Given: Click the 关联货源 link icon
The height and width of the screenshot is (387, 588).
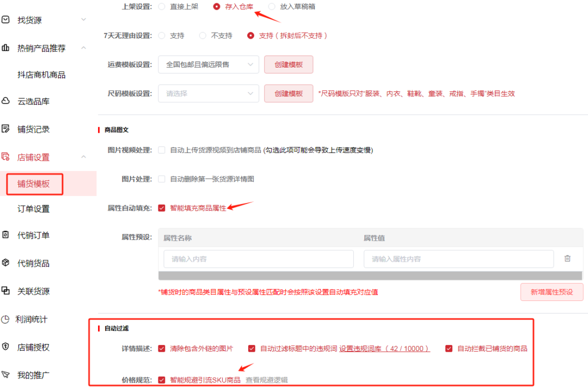Looking at the screenshot, I should pyautogui.click(x=5, y=290).
